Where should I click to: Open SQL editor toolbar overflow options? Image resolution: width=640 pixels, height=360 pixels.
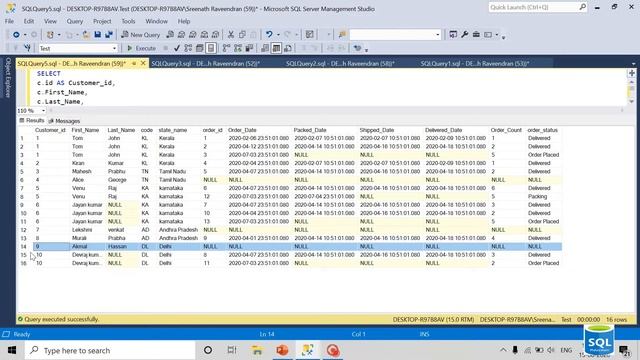[366, 49]
